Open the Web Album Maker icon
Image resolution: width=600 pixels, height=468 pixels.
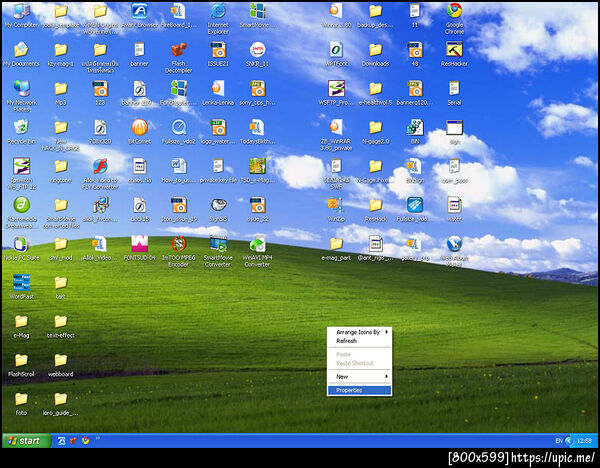[x=454, y=251]
